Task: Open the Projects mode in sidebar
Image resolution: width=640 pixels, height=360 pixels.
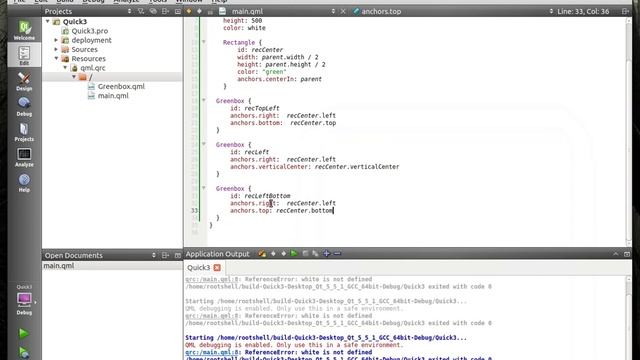Action: click(24, 132)
